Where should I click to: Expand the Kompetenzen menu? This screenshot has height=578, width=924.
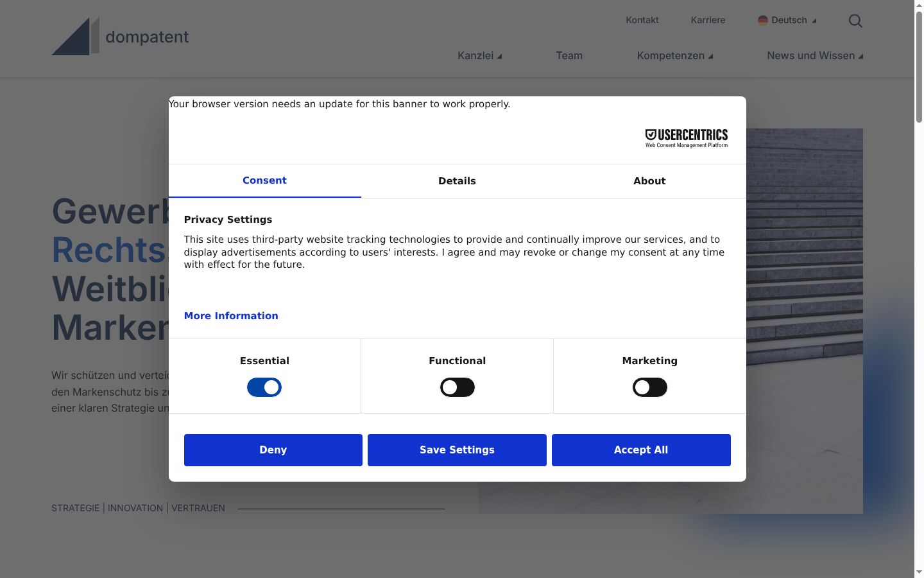click(675, 56)
